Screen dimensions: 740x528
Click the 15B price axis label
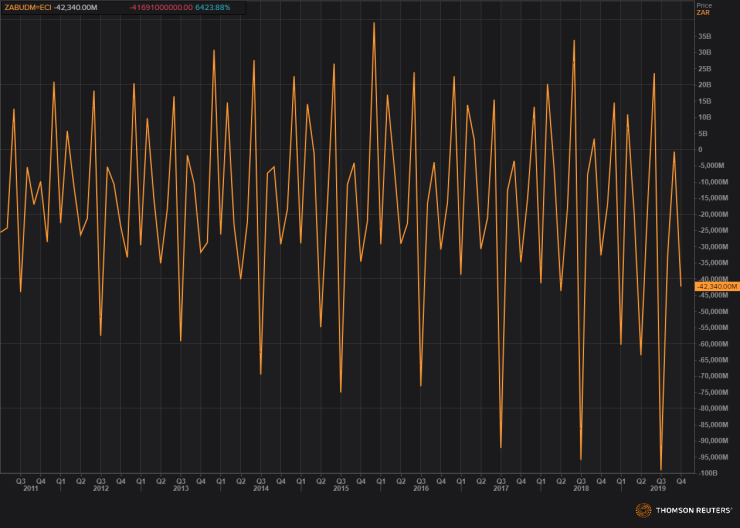click(705, 101)
